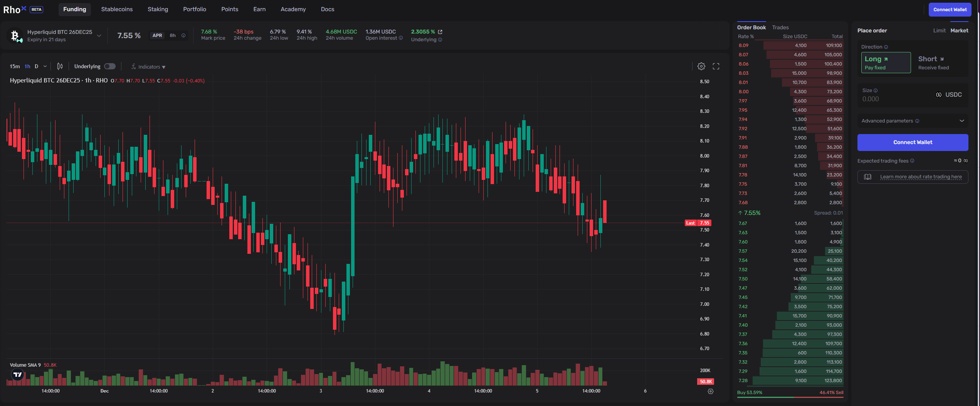Click the Volume SMA 9 indicator label
980x406 pixels.
click(x=25, y=365)
